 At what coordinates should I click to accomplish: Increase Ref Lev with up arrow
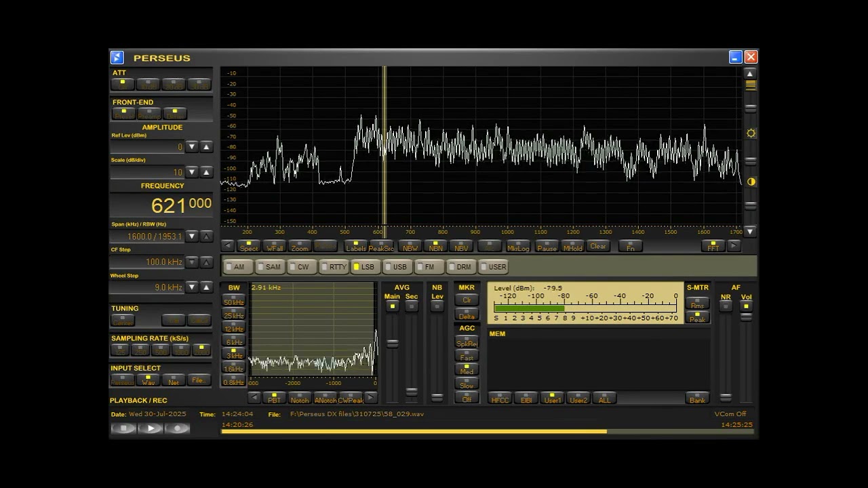(206, 146)
